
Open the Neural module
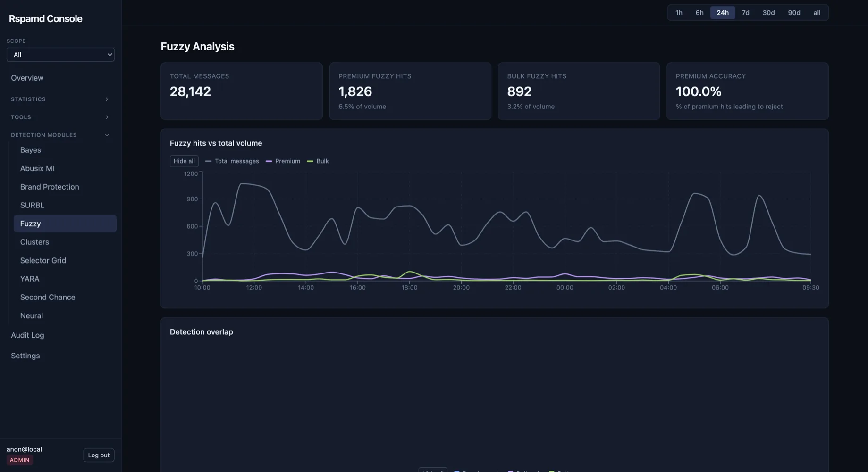(32, 315)
